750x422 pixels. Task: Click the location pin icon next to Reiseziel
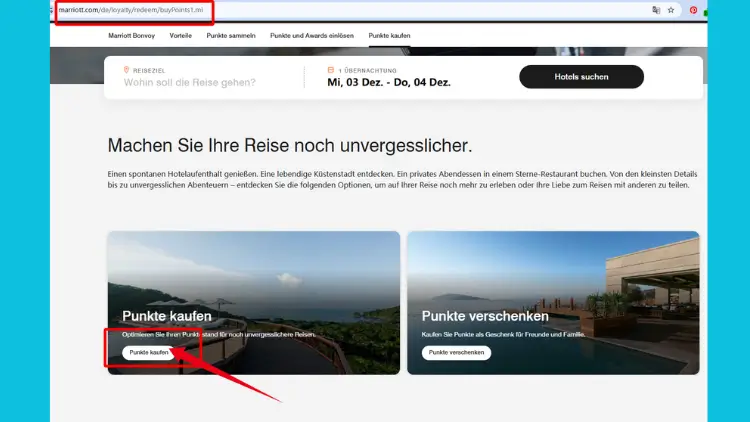click(126, 70)
